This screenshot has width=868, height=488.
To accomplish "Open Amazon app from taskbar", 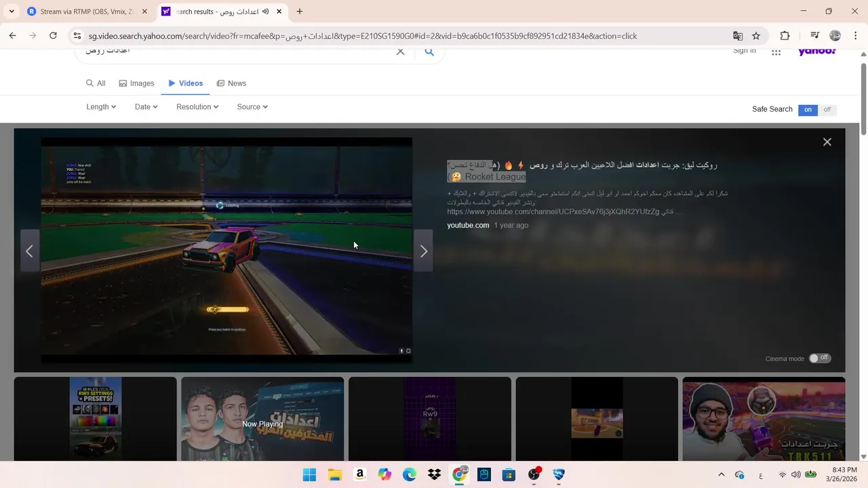I will 359,474.
